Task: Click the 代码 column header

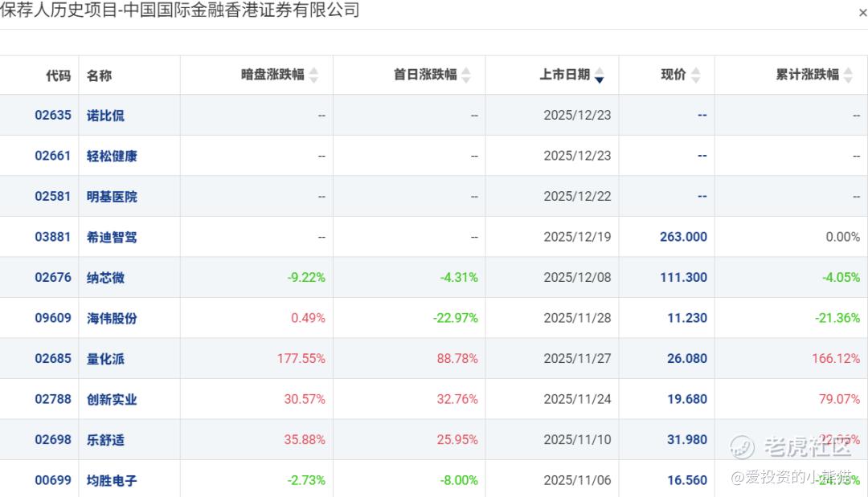Action: [x=58, y=75]
